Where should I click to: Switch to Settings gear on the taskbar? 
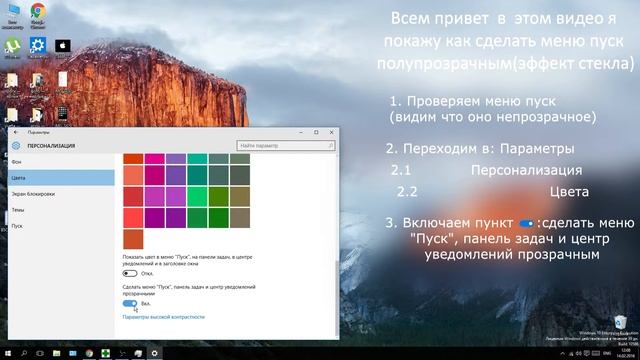pyautogui.click(x=155, y=353)
